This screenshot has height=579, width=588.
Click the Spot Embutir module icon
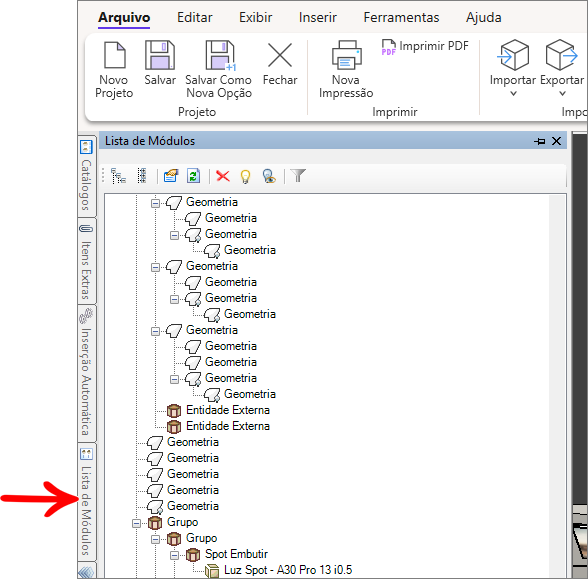[x=193, y=555]
